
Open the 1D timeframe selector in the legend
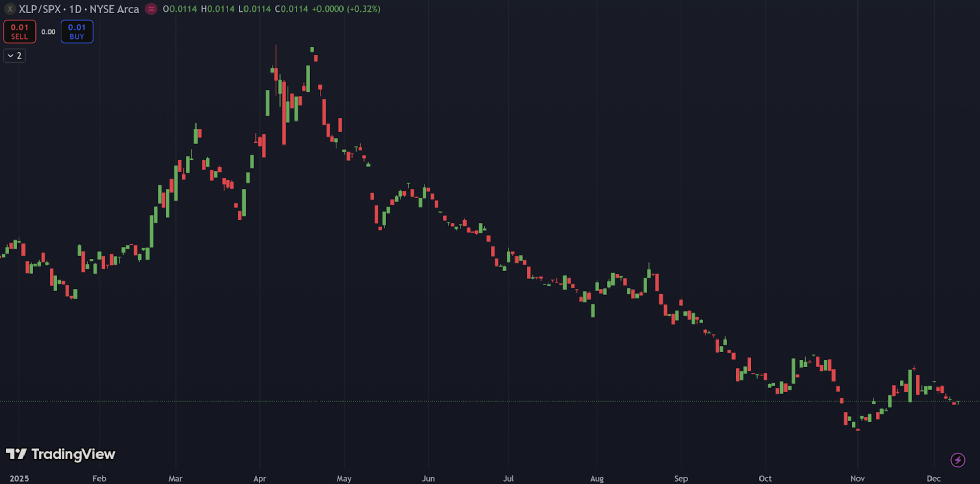(75, 9)
